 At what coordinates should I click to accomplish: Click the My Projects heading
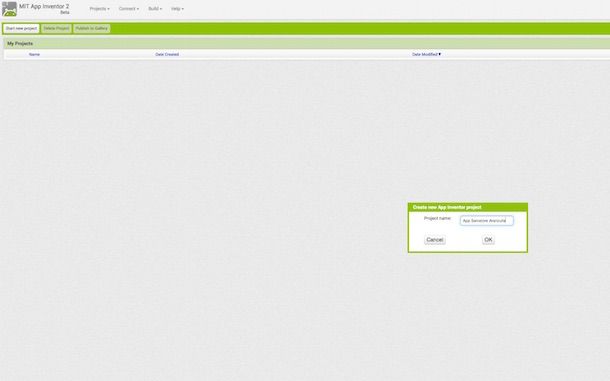click(x=20, y=44)
